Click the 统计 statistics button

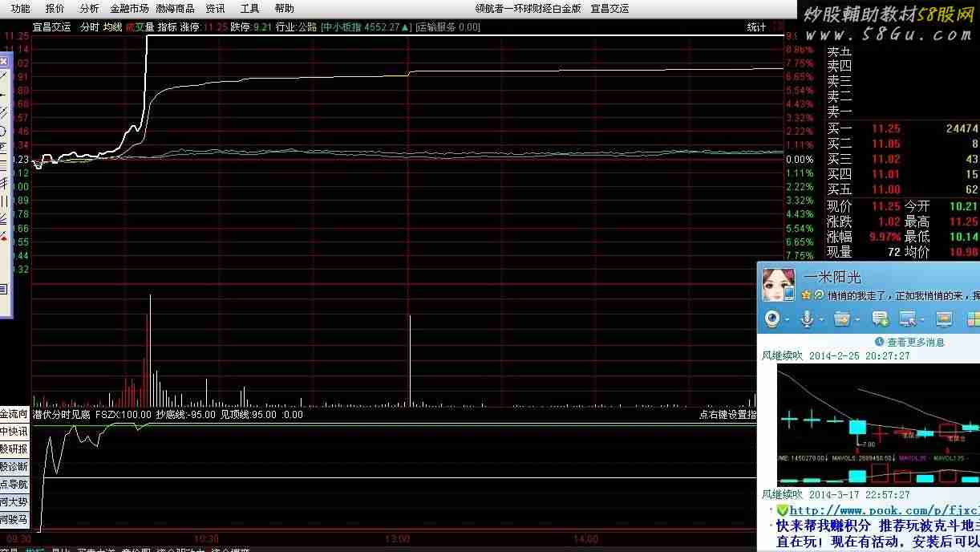click(x=756, y=27)
